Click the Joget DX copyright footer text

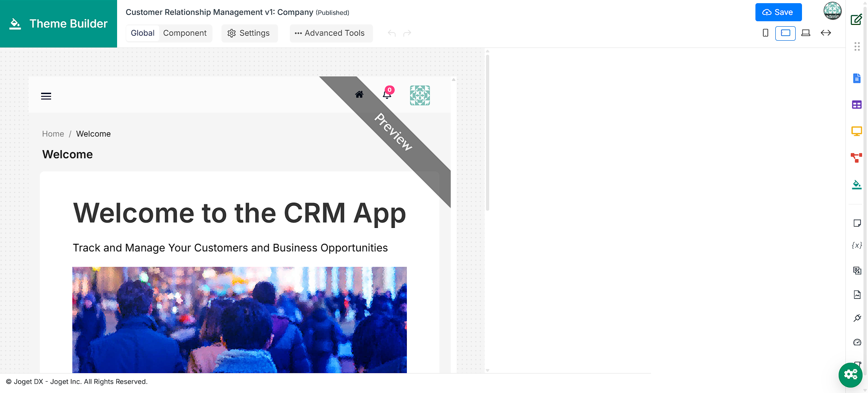point(77,382)
